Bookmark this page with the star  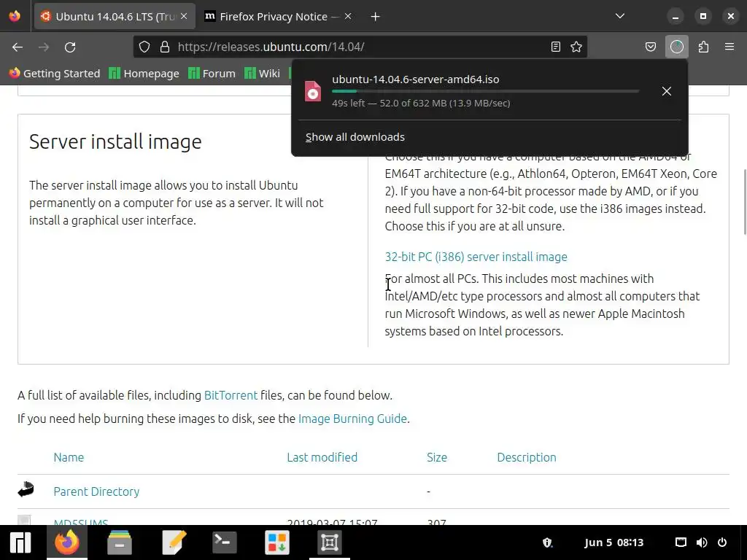point(576,47)
